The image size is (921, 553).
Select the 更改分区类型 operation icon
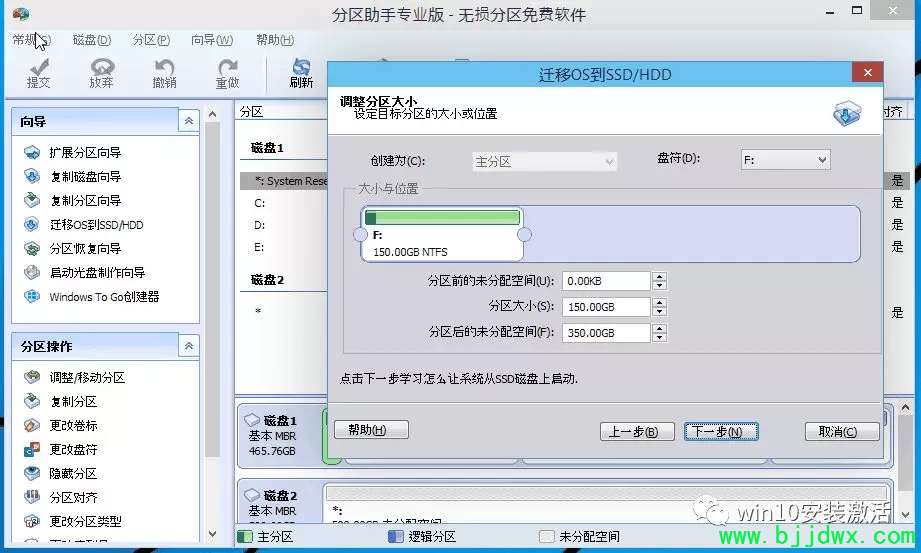pyautogui.click(x=32, y=521)
